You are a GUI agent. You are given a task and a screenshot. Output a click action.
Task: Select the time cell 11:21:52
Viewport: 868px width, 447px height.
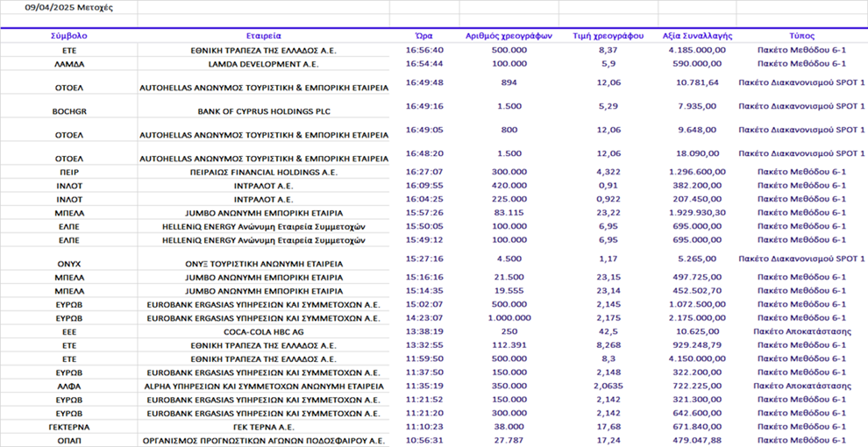(424, 400)
